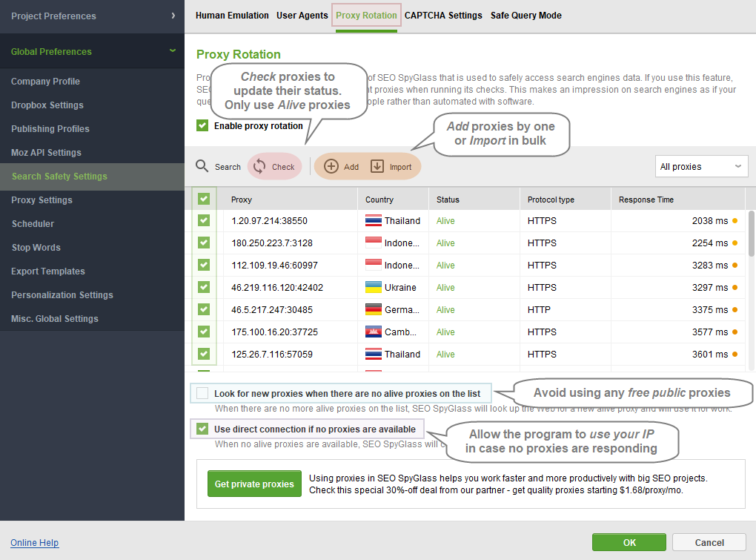
Task: Uncheck proxy 175.100.16.20:37725
Action: click(204, 332)
